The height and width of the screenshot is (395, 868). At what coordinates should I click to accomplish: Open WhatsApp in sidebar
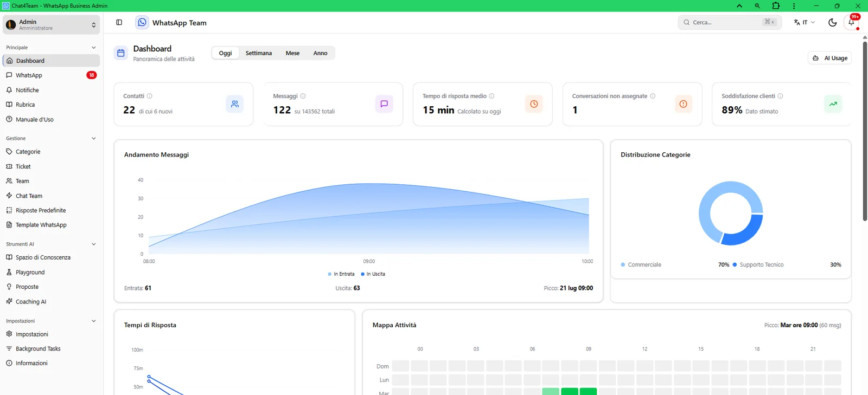[x=52, y=75]
